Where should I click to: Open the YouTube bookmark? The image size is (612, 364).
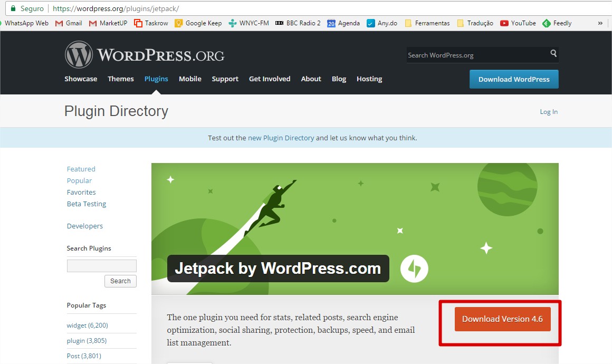coord(518,23)
